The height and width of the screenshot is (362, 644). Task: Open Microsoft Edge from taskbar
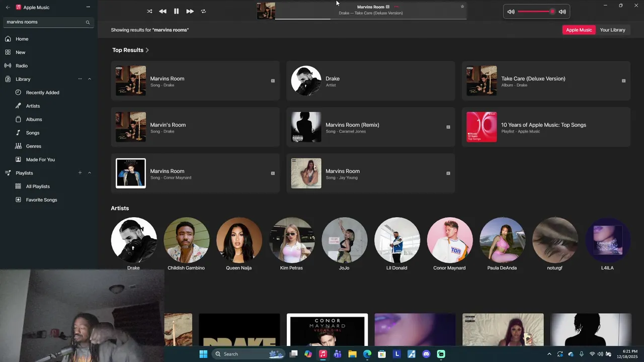367,354
